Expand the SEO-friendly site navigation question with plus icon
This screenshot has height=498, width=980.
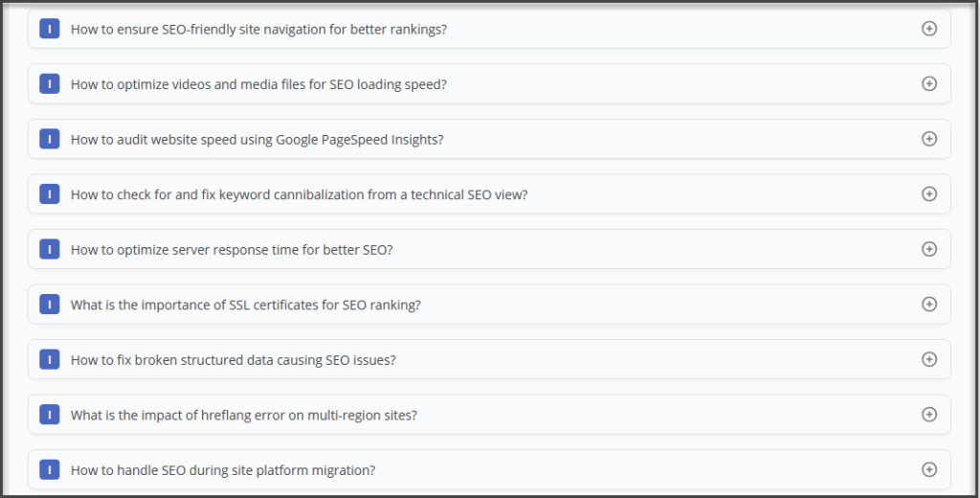point(928,29)
